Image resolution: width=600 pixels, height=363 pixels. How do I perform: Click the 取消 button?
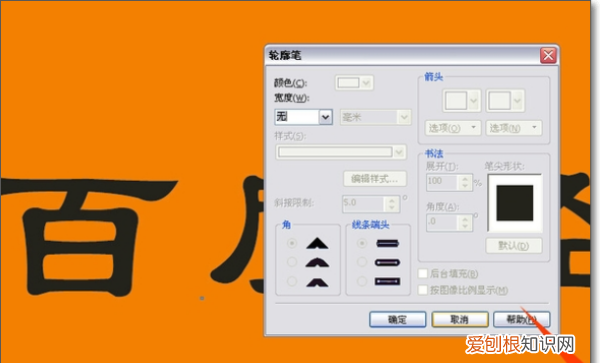[460, 319]
